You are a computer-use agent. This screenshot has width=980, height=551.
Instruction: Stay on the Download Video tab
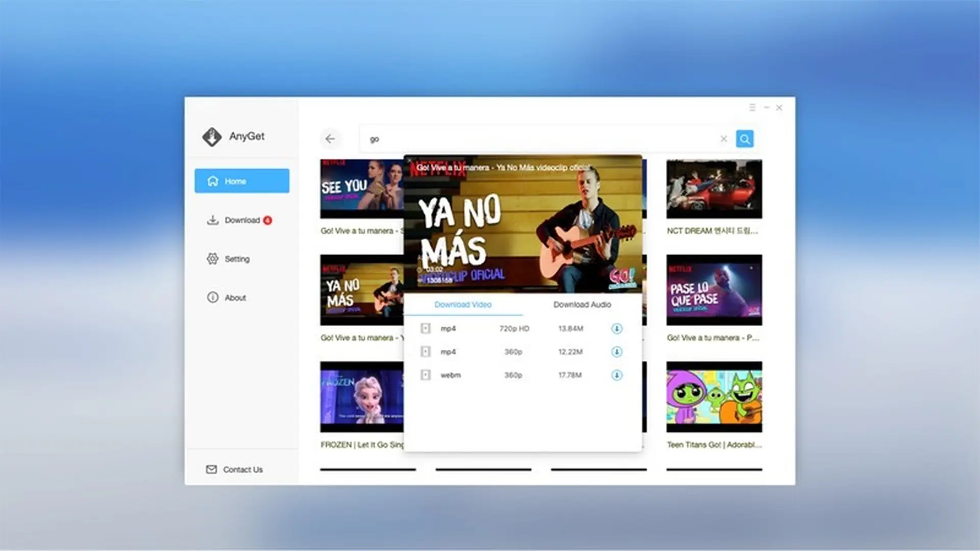[462, 305]
